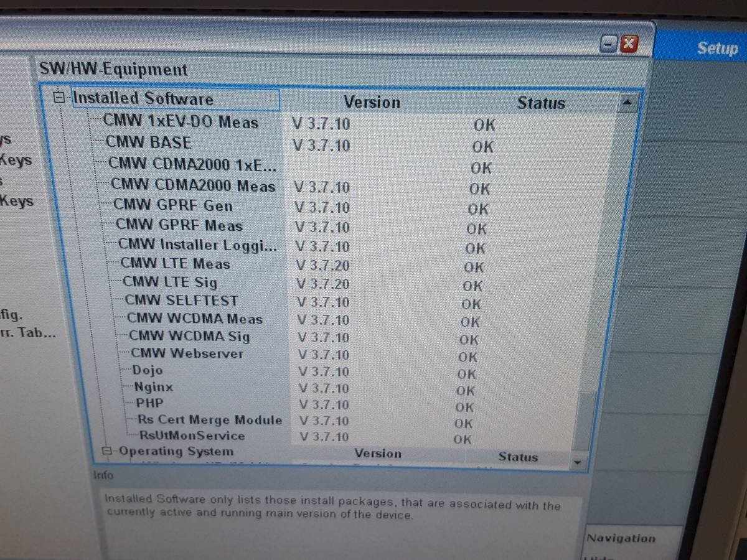This screenshot has height=560, width=747.
Task: Click the Info panel description text
Action: pos(333,506)
